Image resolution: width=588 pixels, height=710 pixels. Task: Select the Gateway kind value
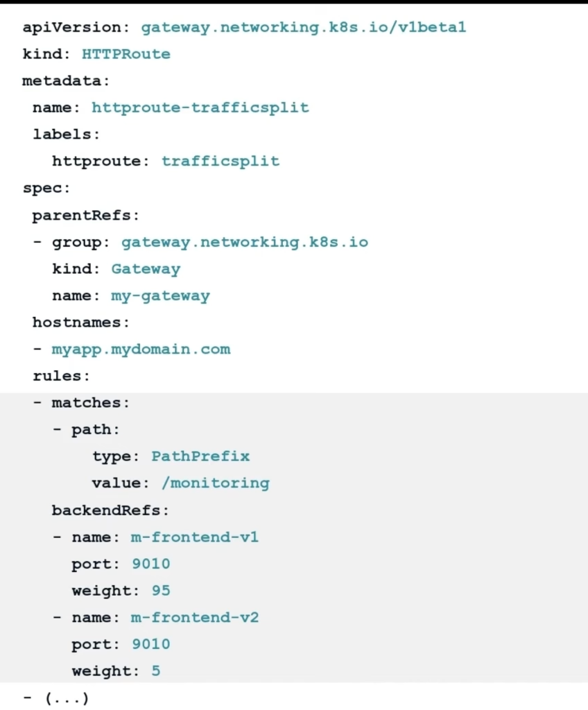pos(146,269)
